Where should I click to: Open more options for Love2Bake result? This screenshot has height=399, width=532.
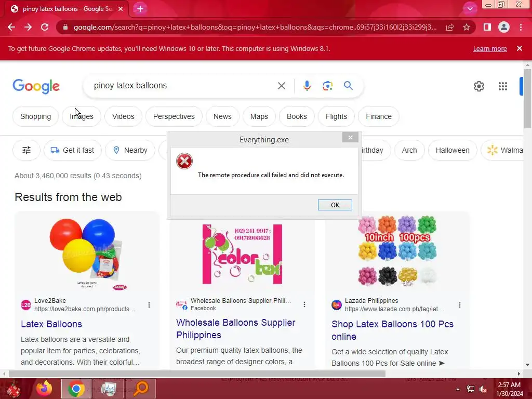(x=149, y=304)
